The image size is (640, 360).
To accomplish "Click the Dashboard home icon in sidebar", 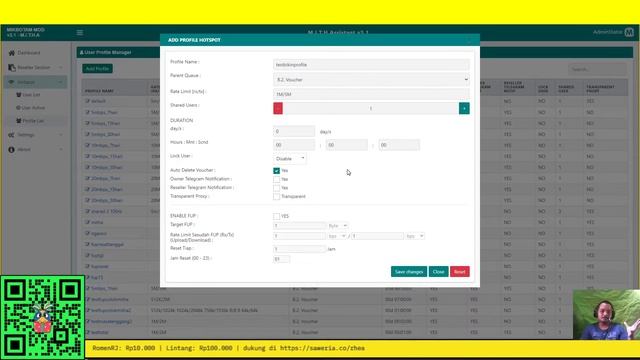I will tap(11, 53).
